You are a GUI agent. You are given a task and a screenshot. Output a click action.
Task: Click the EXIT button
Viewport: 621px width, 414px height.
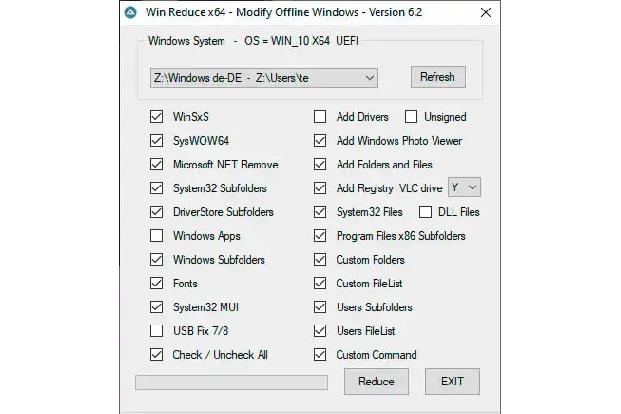pyautogui.click(x=452, y=382)
